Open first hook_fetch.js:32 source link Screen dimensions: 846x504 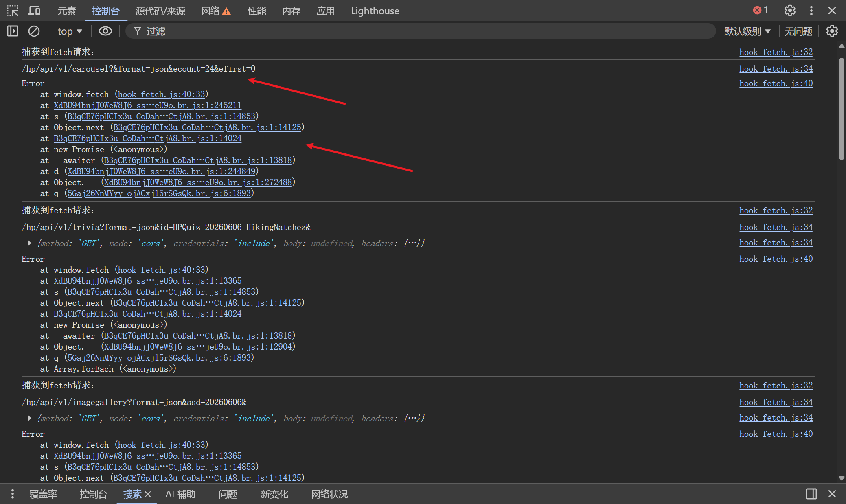tap(776, 52)
